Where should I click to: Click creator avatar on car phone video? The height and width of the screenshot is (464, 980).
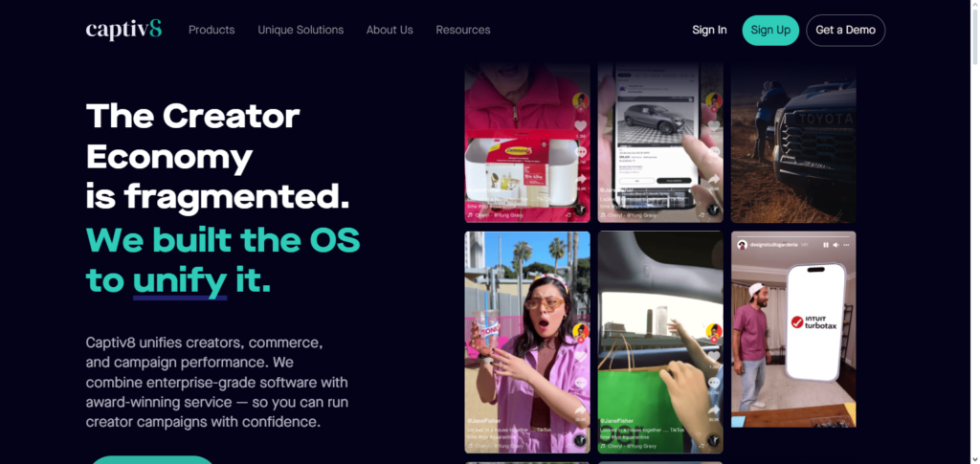click(714, 100)
